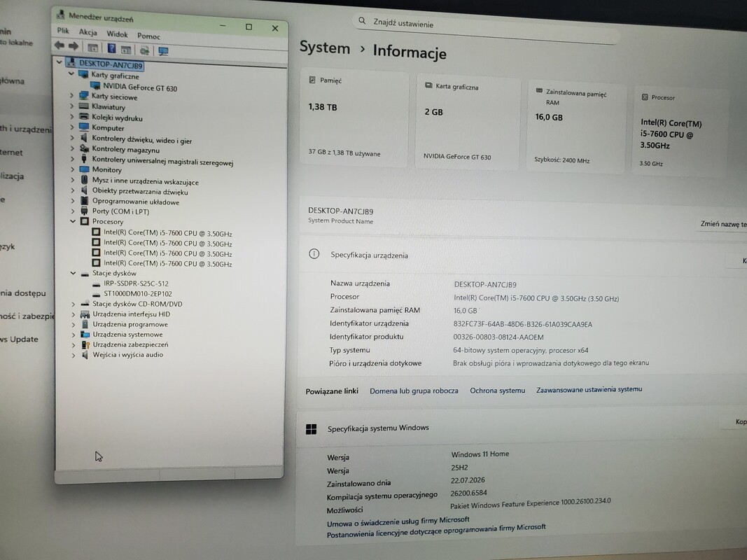Click the properties panel toolbar icon next to Help

tap(126, 49)
